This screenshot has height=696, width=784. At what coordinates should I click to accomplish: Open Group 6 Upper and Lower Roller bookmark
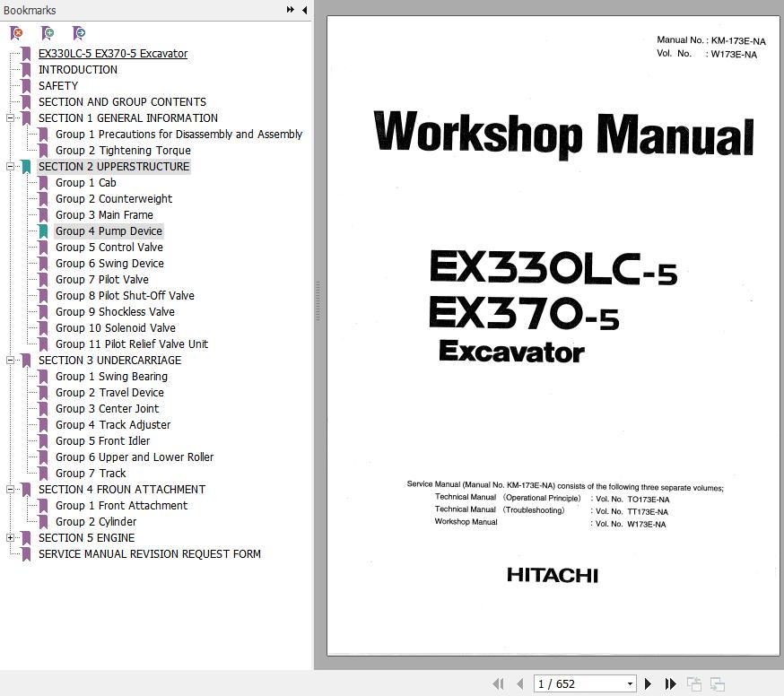pyautogui.click(x=135, y=457)
